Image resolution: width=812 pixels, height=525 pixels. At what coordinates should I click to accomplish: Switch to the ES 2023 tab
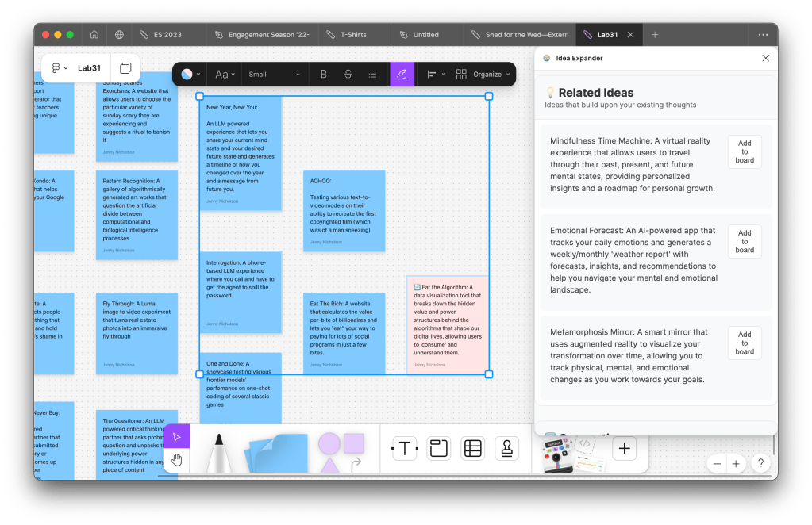click(x=161, y=35)
